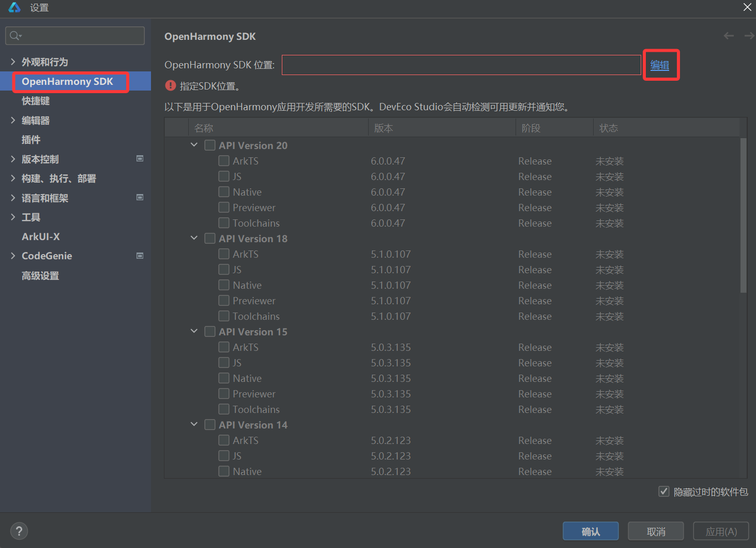Click the search magnifier icon
Image resolution: width=756 pixels, height=548 pixels.
pyautogui.click(x=15, y=36)
